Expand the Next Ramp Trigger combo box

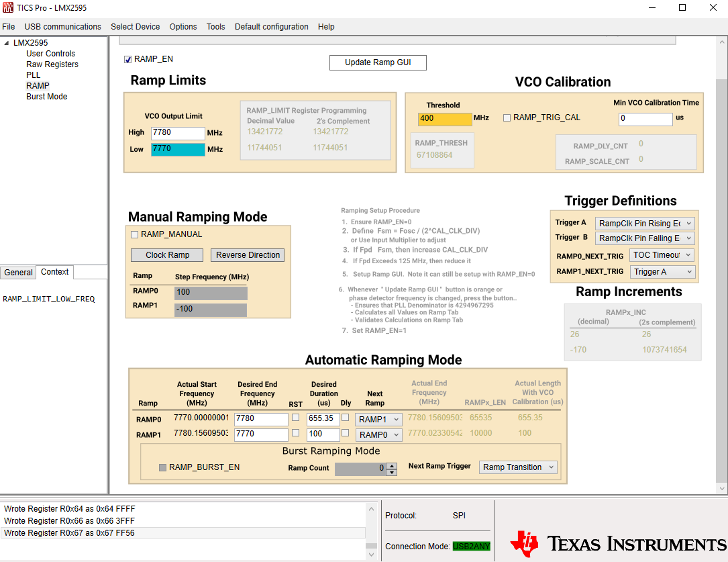[x=518, y=467]
